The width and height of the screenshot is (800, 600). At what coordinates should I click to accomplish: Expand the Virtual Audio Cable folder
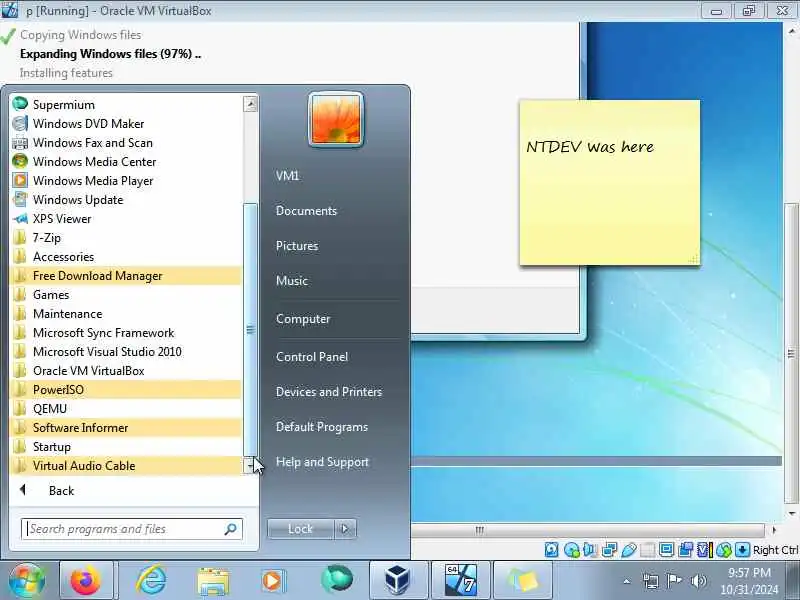click(x=126, y=466)
